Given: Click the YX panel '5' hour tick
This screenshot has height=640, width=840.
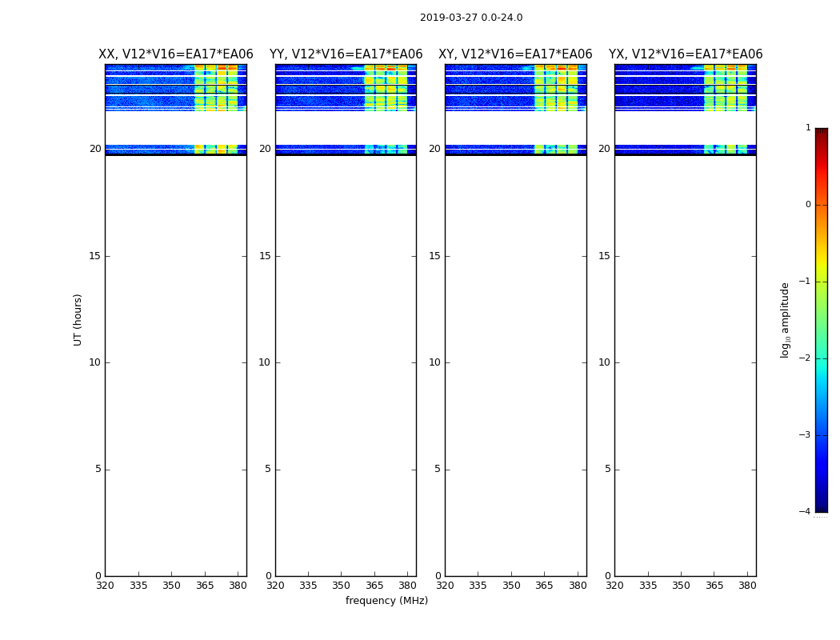Looking at the screenshot, I should pyautogui.click(x=607, y=469).
